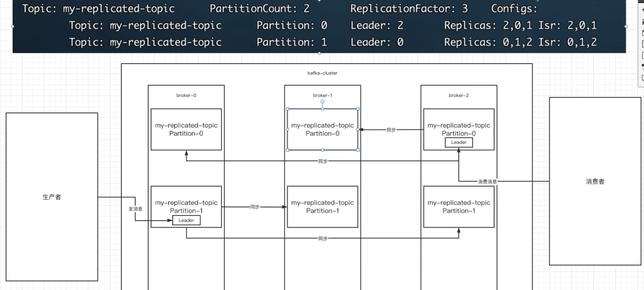The image size is (644, 290).
Task: Click 同步 label between broker-1 and broker-2 Partition-0
Action: (391, 130)
